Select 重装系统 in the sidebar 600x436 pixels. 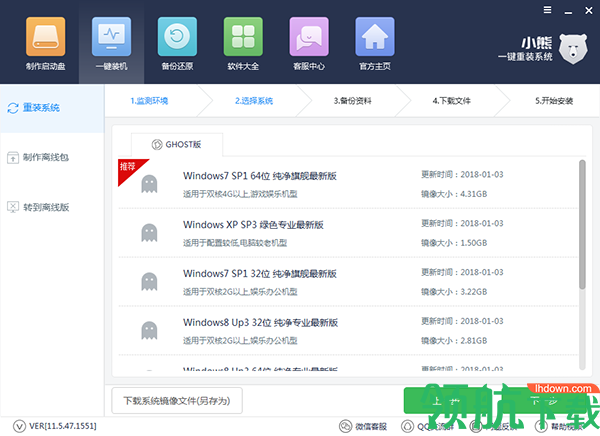point(52,108)
